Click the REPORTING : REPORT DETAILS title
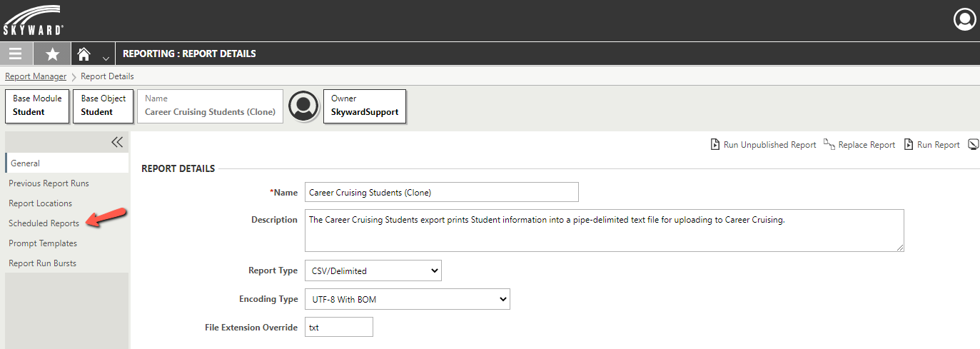The image size is (980, 349). pyautogui.click(x=189, y=54)
